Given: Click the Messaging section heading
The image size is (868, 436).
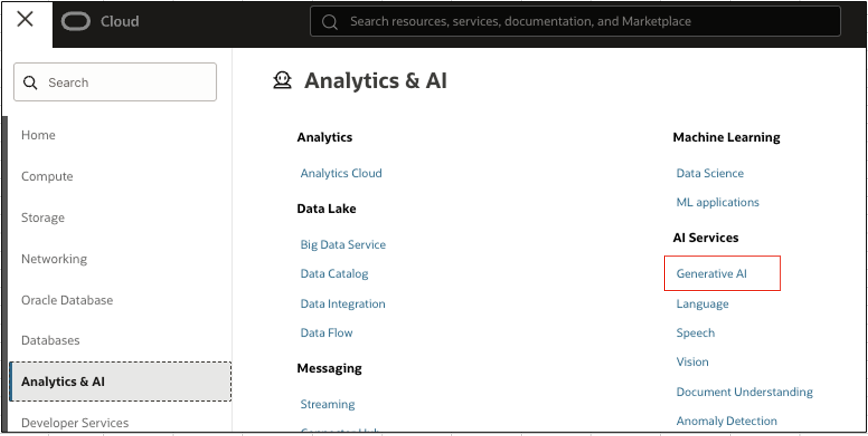Looking at the screenshot, I should click(x=330, y=368).
